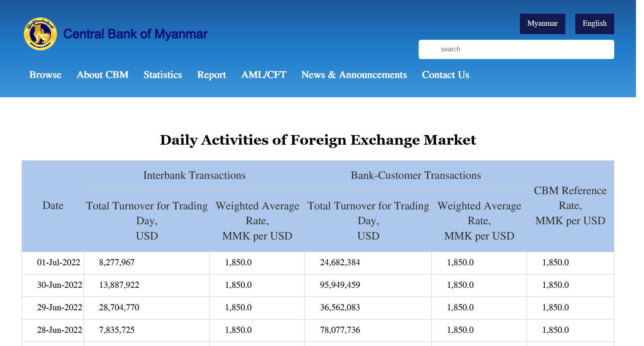Click bank-customer turnover value 78,077,736
644x346 pixels.
(x=340, y=330)
